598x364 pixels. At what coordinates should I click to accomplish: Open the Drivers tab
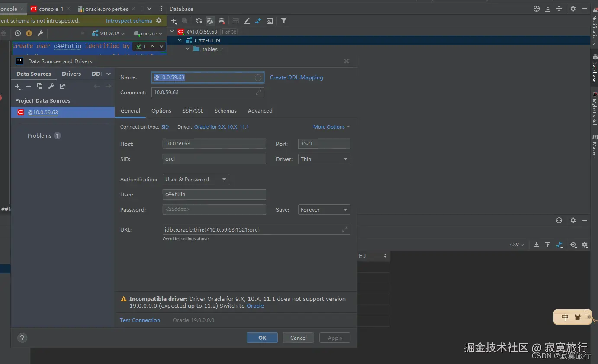pyautogui.click(x=71, y=74)
